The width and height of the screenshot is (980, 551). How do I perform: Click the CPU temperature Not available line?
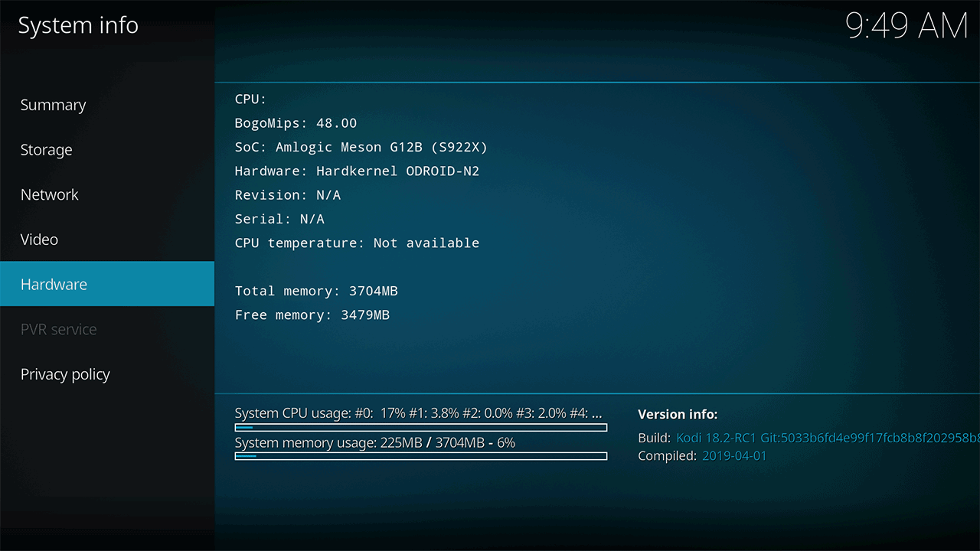point(357,243)
